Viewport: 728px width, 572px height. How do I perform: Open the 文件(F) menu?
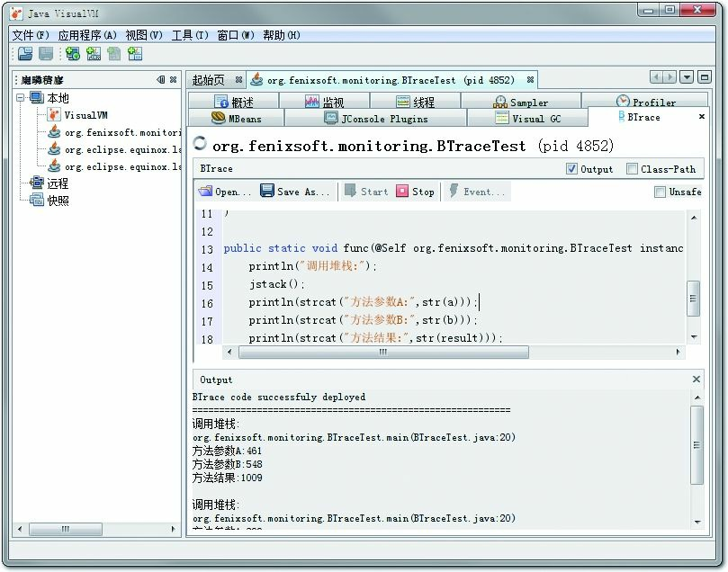click(31, 35)
